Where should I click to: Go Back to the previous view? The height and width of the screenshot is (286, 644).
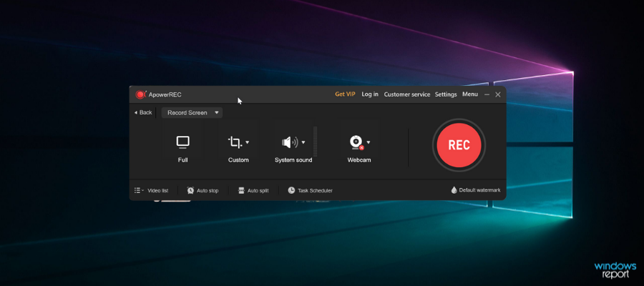point(143,112)
